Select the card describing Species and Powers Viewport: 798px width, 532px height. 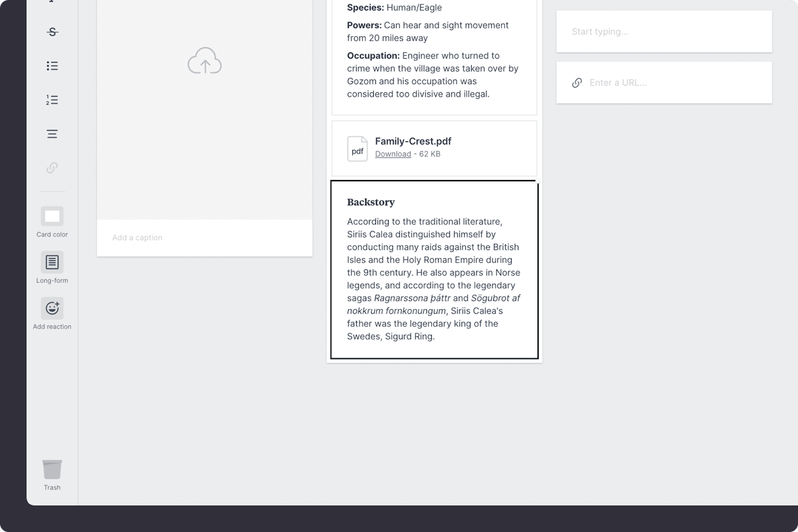click(x=434, y=53)
